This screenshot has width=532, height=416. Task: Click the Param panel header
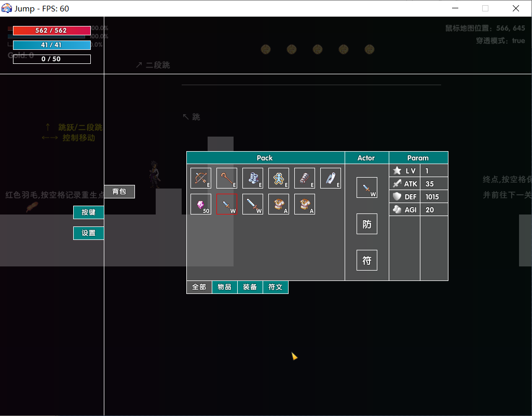tap(419, 158)
